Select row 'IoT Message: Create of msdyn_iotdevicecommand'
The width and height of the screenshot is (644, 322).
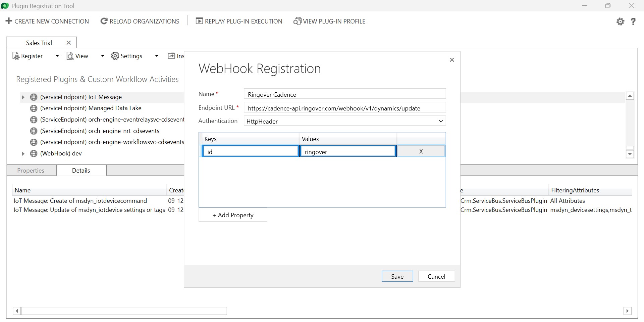tap(80, 201)
